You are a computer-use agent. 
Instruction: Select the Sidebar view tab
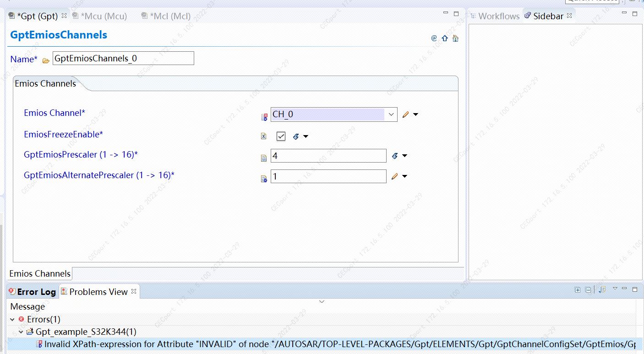548,16
